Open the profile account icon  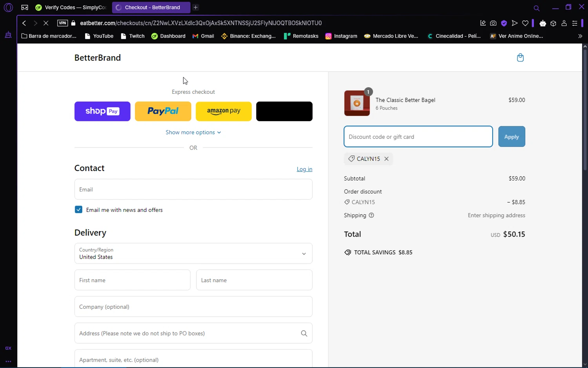tap(564, 23)
